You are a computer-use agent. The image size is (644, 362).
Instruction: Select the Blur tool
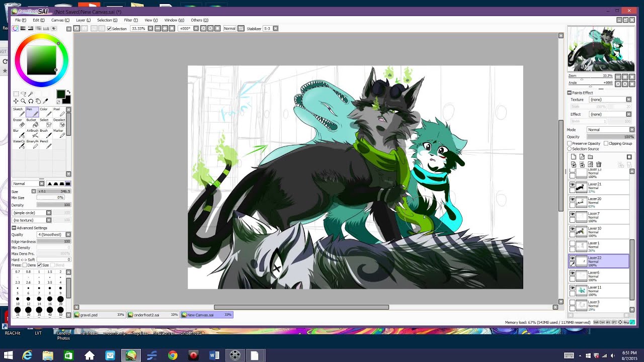pos(19,133)
